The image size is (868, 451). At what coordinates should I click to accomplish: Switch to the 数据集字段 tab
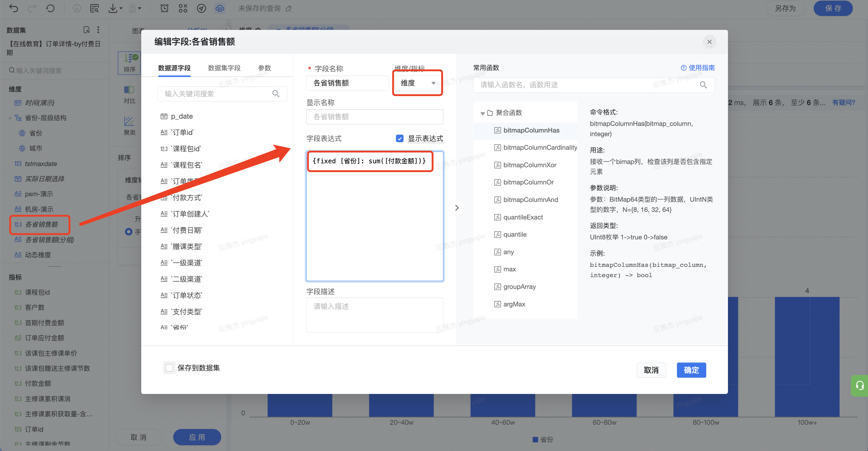[224, 68]
